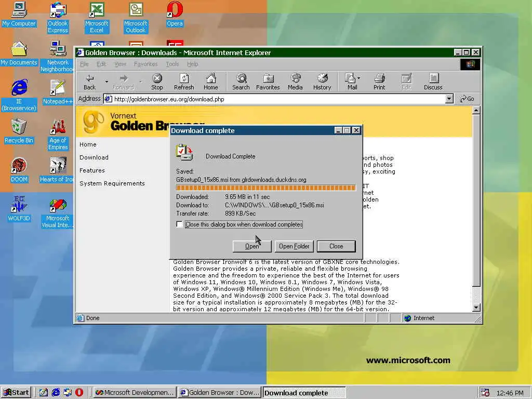
Task: Click the Mail toolbar icon
Action: coord(350,82)
